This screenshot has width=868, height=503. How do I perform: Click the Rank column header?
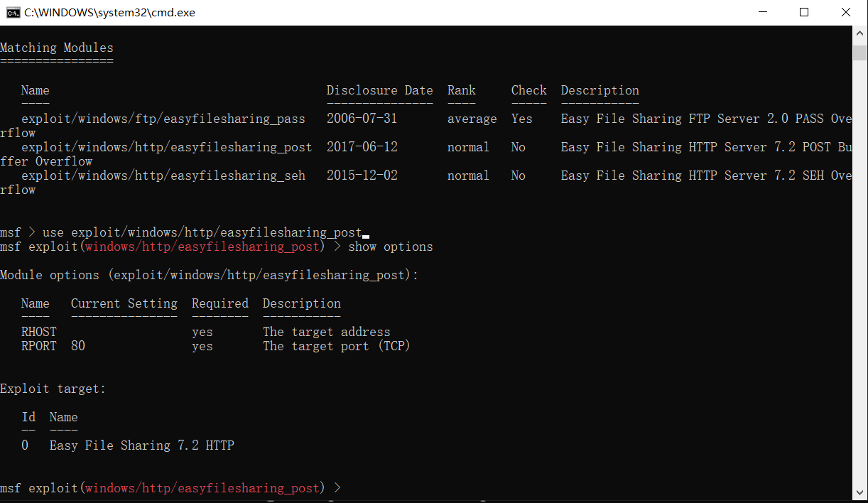[x=462, y=90]
